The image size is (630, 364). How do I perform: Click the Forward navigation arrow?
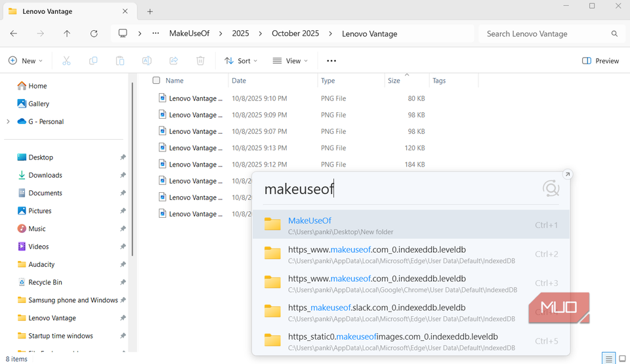[40, 33]
